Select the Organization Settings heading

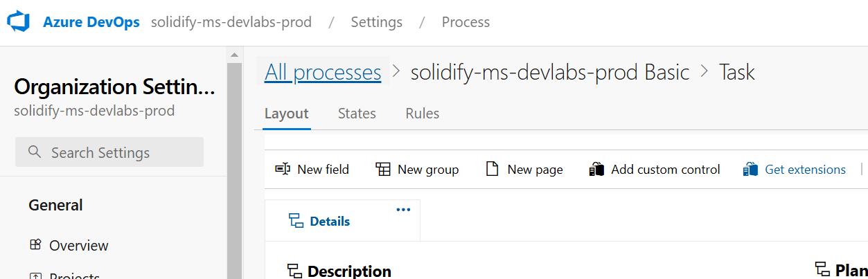(114, 87)
